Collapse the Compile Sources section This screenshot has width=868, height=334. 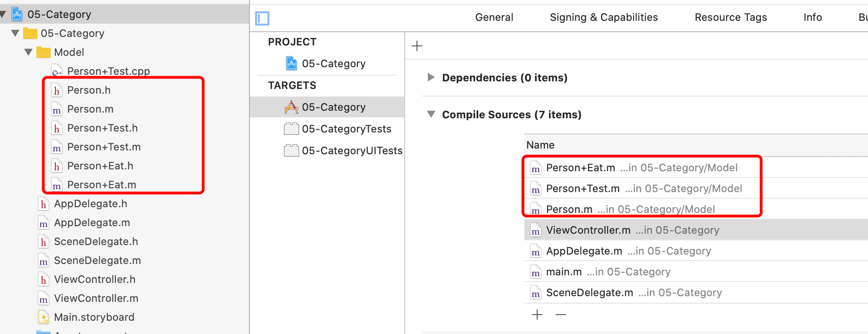pos(431,114)
